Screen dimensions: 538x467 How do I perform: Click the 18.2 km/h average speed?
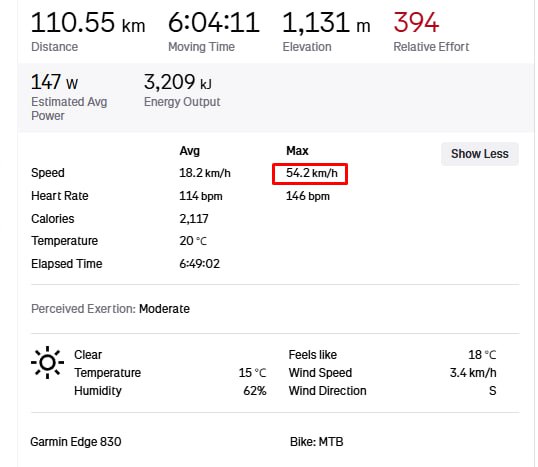pyautogui.click(x=205, y=173)
